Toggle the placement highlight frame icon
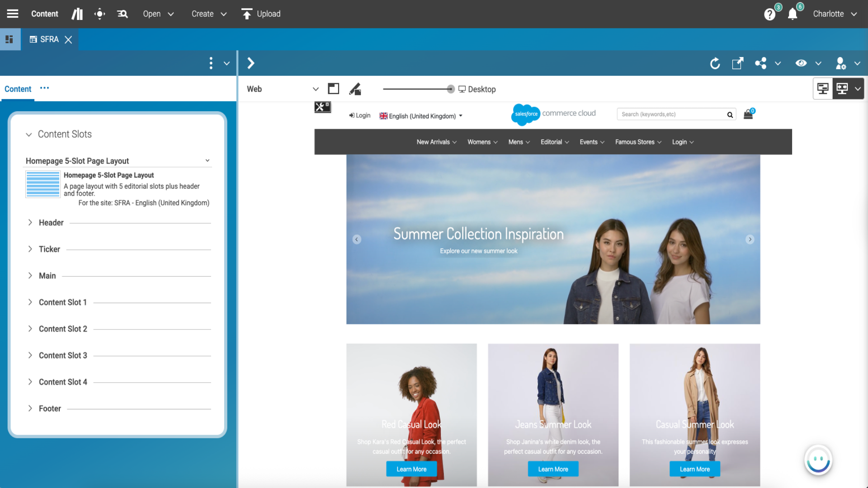 tap(334, 89)
